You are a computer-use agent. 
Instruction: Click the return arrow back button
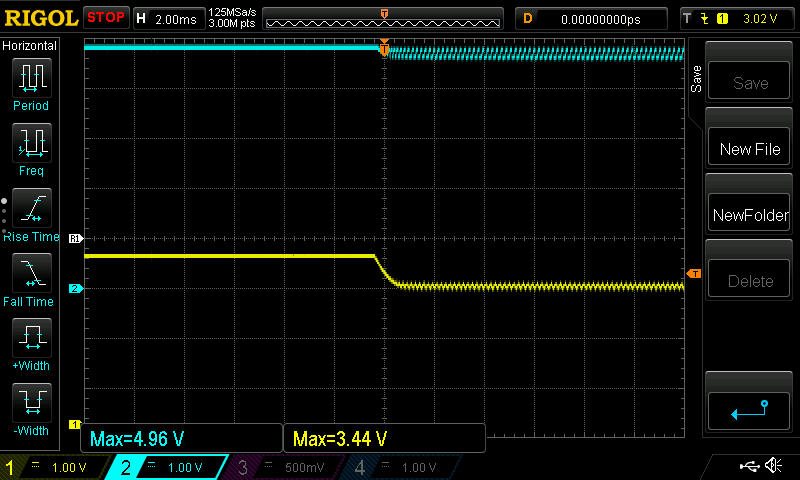tap(749, 410)
